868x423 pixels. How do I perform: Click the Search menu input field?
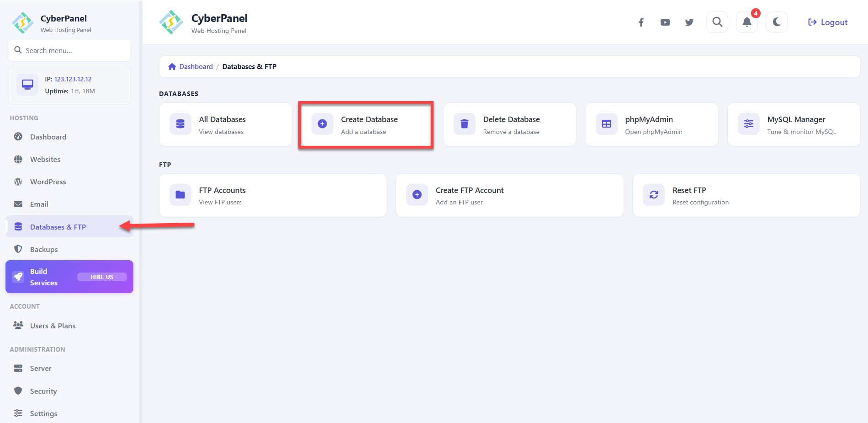point(69,50)
